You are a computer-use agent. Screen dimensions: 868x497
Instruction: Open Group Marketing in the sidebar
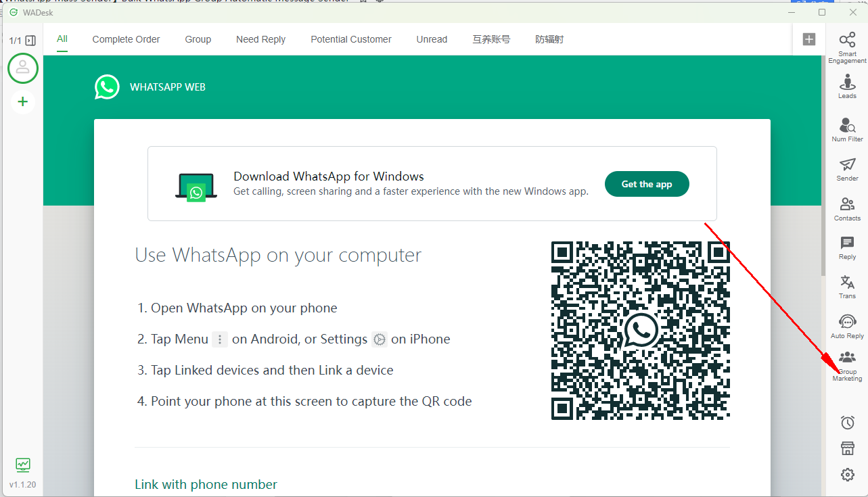click(x=847, y=366)
